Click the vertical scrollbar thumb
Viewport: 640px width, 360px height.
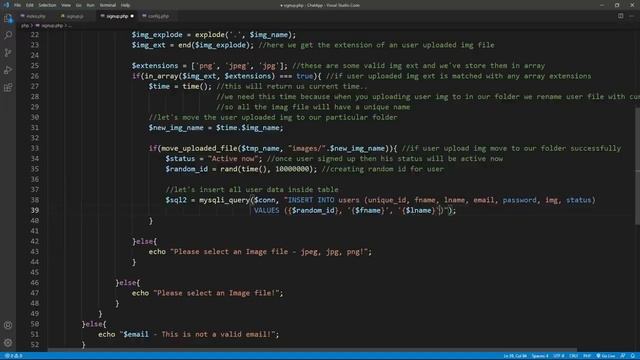pyautogui.click(x=637, y=166)
